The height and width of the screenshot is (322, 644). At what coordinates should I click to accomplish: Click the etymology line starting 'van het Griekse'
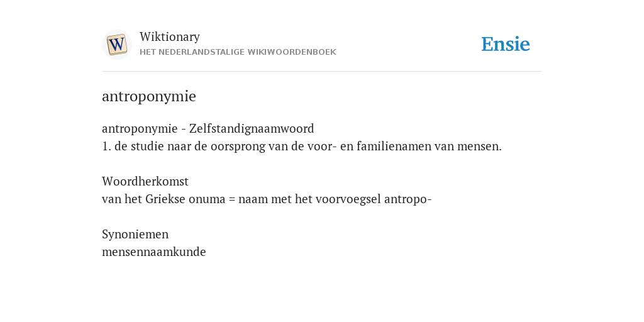point(267,199)
